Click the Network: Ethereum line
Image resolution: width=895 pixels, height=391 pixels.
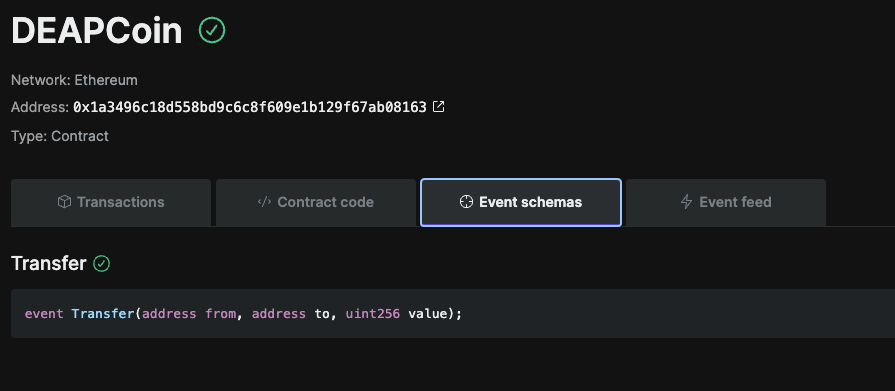tap(74, 80)
